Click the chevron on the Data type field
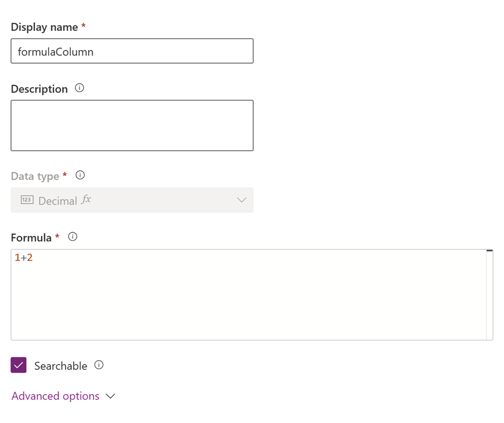Viewport: 504px width, 423px height. click(241, 200)
